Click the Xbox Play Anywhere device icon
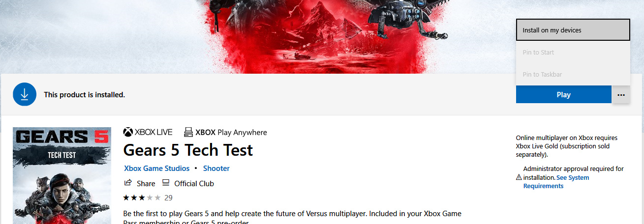Image resolution: width=644 pixels, height=224 pixels. [x=188, y=132]
